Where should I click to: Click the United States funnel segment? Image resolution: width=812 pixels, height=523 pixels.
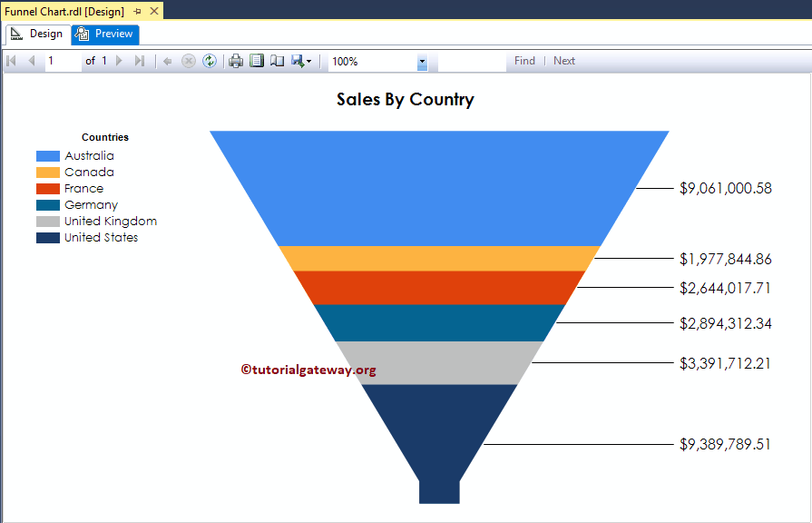[439, 427]
